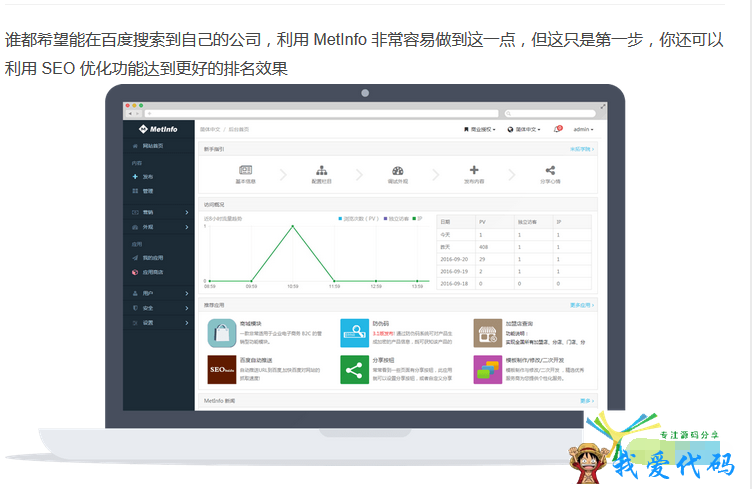752x489 pixels.
Task: Click the 防伪码 app title
Action: pos(381,324)
